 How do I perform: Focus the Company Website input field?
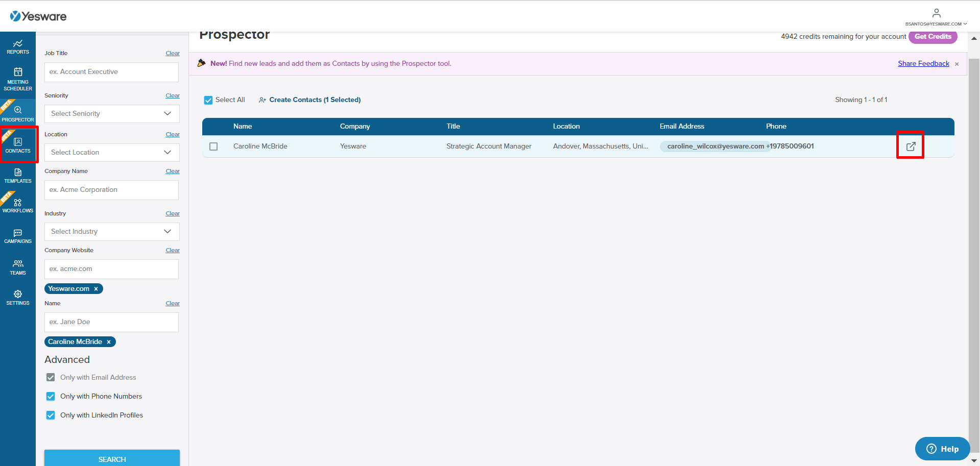pos(111,269)
